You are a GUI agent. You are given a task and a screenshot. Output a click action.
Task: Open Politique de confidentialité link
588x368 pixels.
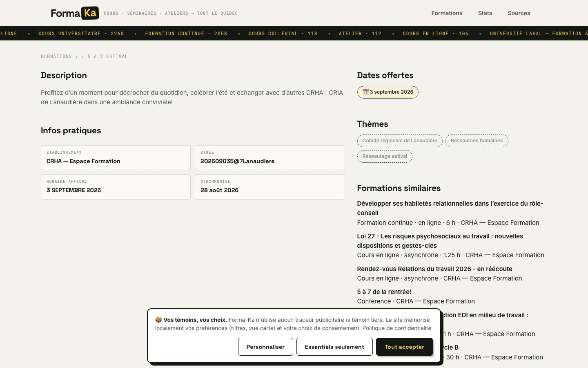click(396, 328)
